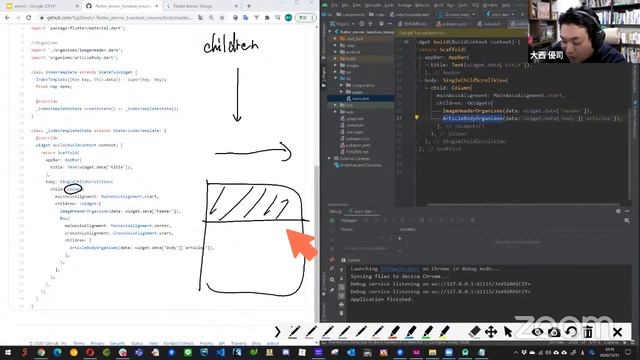Viewport: 640px width, 360px height.
Task: Close the GitHub flutter_atomic browser tab
Action: [x=157, y=6]
